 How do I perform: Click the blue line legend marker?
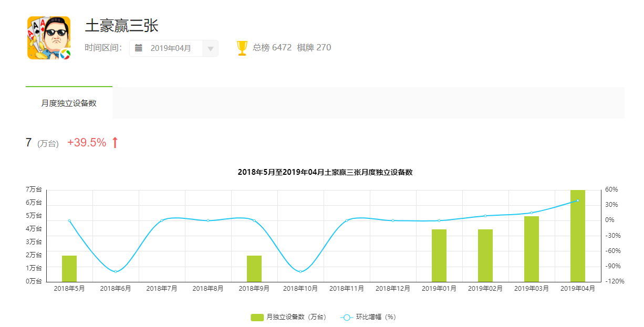click(346, 317)
